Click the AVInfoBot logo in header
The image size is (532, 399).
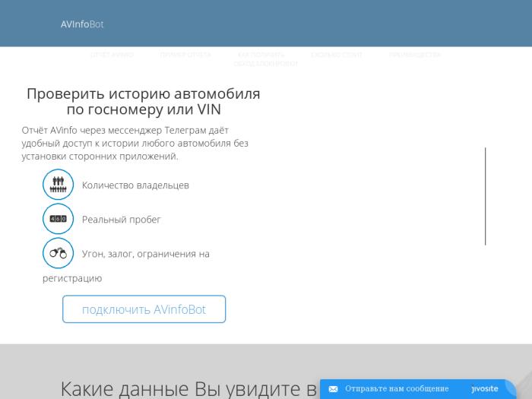click(x=82, y=24)
